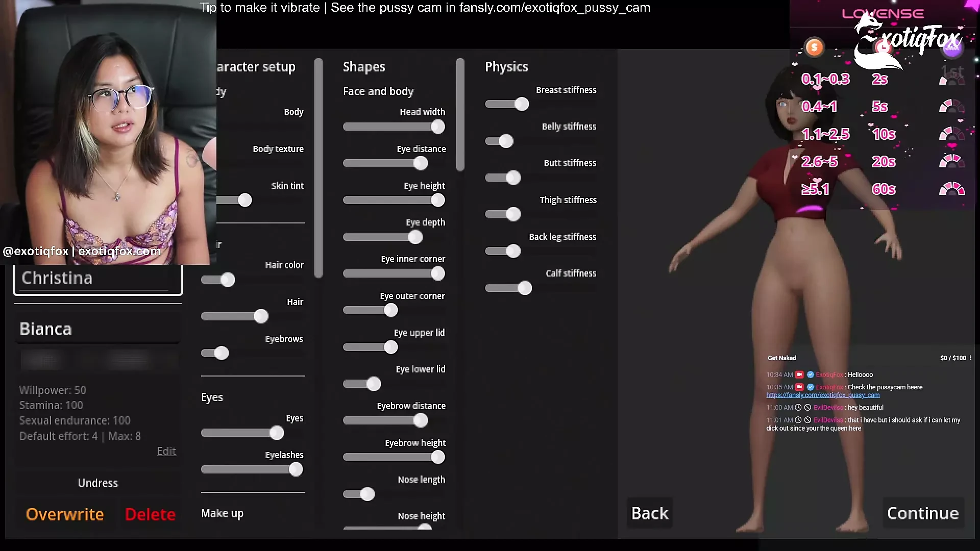Click the pink clock icon in the overlay
Screen dimensions: 980x551
(x=883, y=47)
